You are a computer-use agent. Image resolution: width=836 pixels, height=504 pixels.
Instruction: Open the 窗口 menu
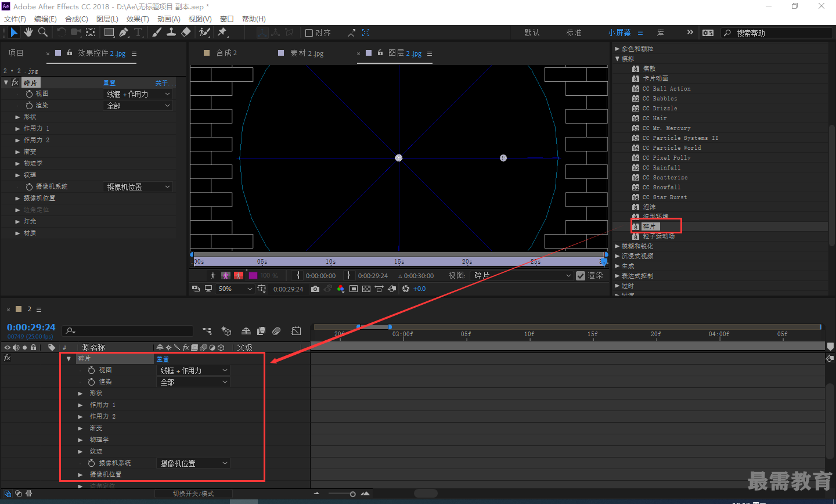tap(227, 19)
